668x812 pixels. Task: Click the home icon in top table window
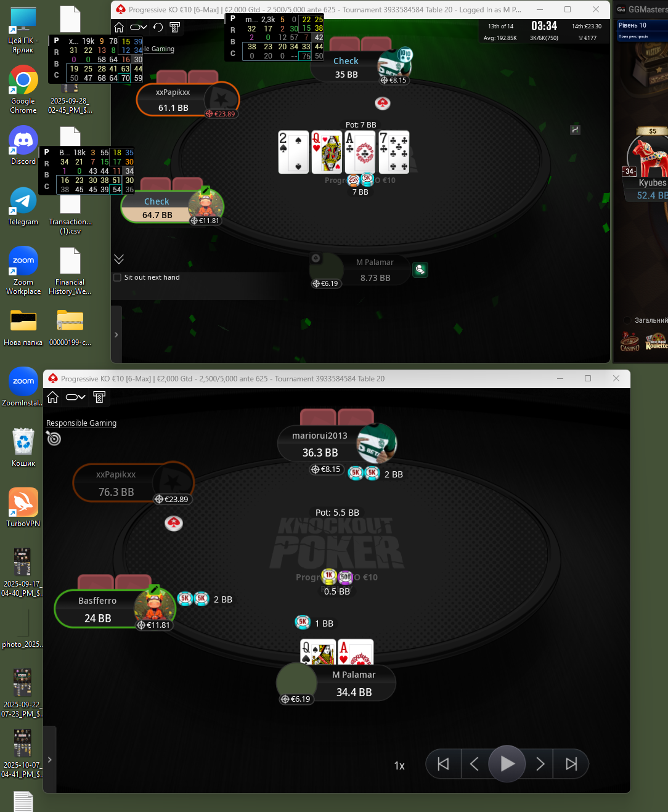[119, 27]
